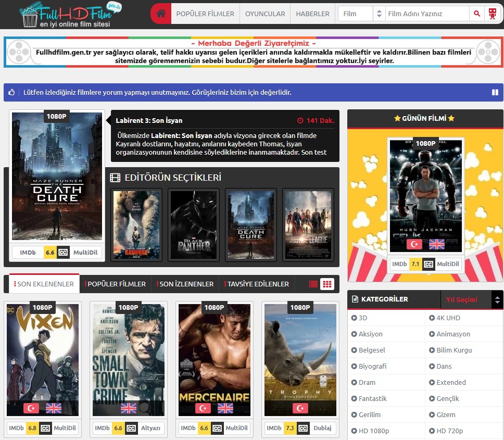The width and height of the screenshot is (504, 440).
Task: Open Rampage poster in Editörün Seçtikleri
Action: pyautogui.click(x=136, y=225)
